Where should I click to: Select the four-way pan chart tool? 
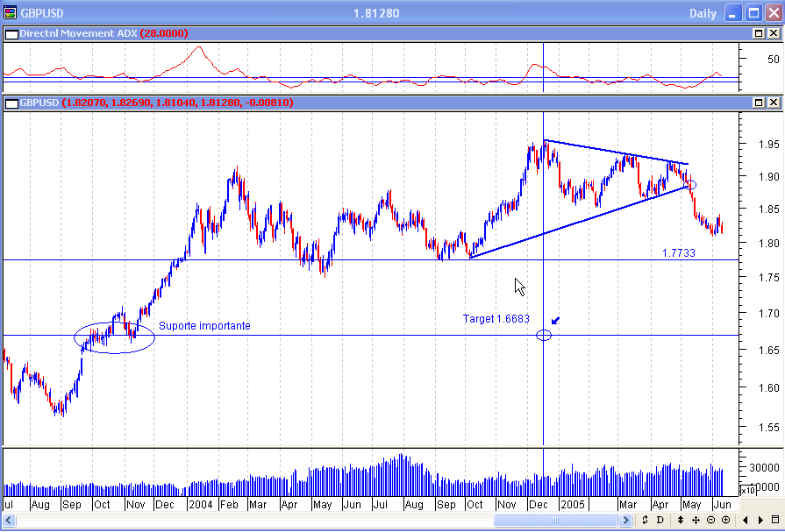click(x=696, y=520)
